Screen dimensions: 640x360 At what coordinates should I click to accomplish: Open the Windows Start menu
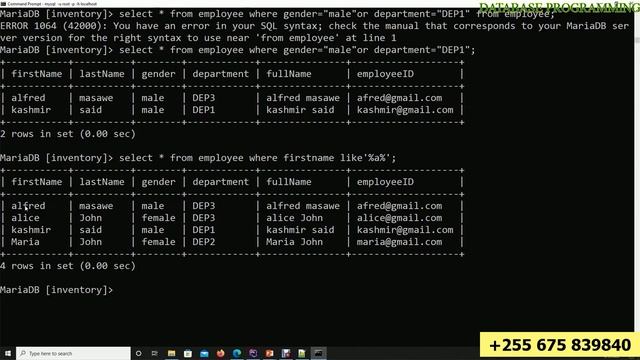coord(7,353)
